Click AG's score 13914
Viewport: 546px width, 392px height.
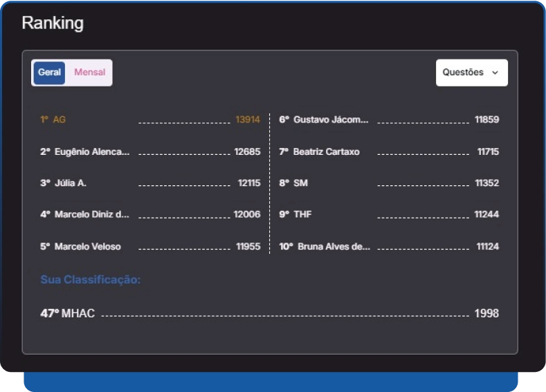pos(248,120)
